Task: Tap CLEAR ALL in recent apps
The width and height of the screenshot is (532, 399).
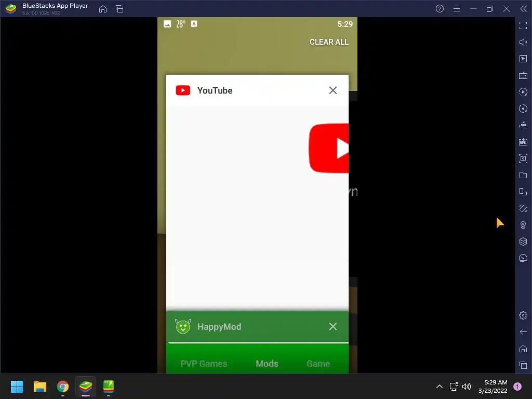Action: pos(329,42)
